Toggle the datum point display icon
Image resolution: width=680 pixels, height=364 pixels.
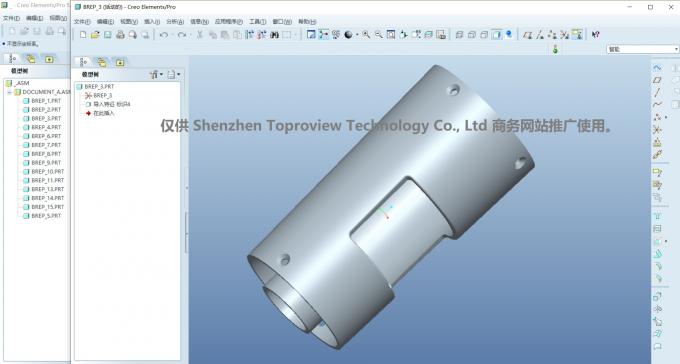[552, 35]
